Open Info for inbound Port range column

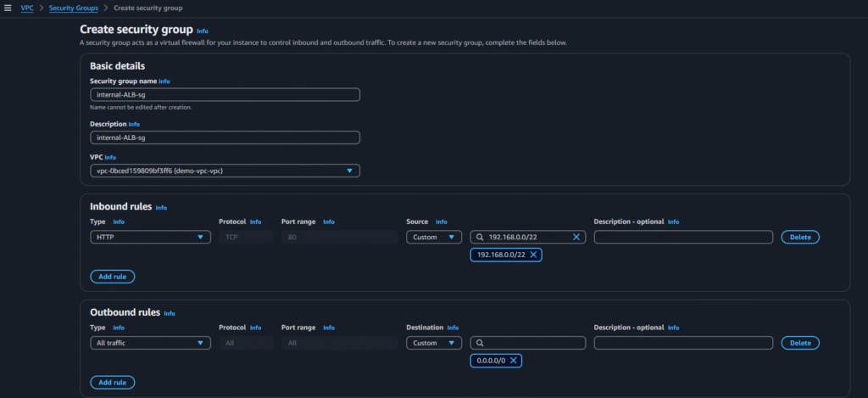point(329,221)
